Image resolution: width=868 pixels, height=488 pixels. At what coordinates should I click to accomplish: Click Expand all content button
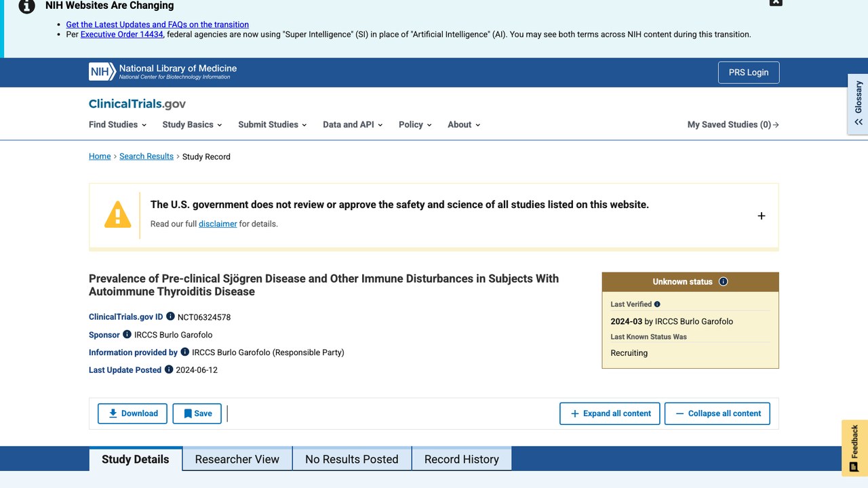[x=610, y=413]
